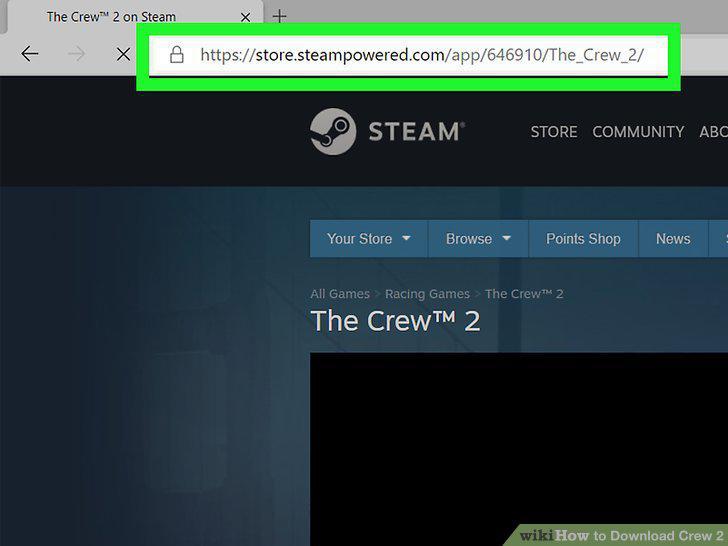Expand the Browse dropdown
Image resolution: width=728 pixels, height=546 pixels.
pyautogui.click(x=478, y=239)
